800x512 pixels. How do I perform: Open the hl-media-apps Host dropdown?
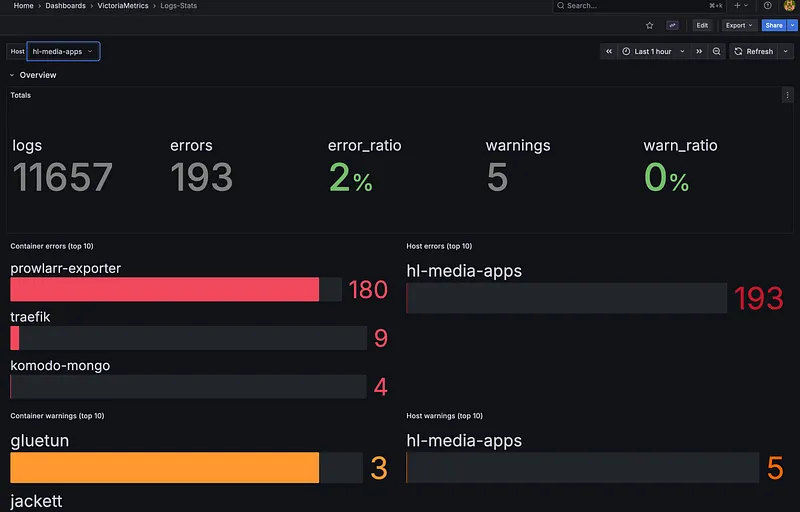(x=62, y=51)
